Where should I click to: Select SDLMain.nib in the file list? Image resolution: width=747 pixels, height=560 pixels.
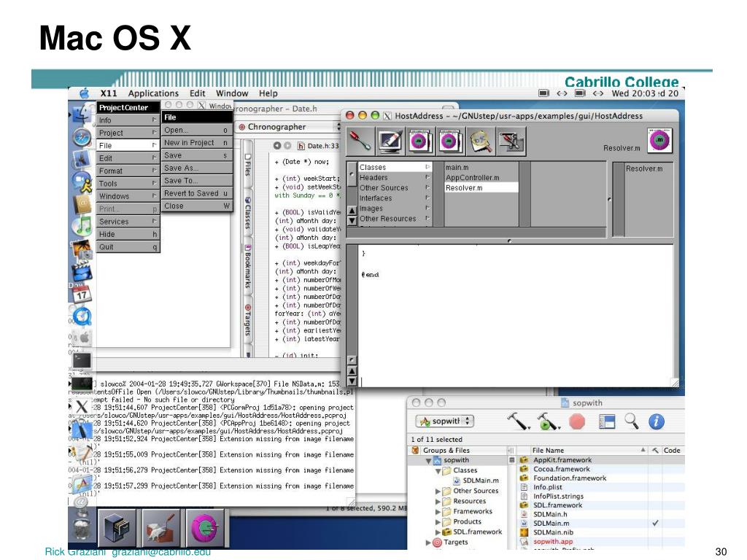pos(553,532)
